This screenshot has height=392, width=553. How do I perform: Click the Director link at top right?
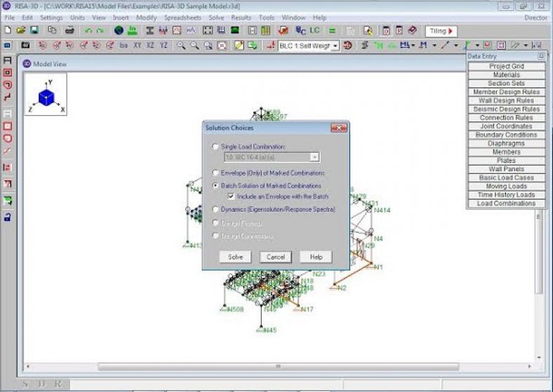click(535, 18)
